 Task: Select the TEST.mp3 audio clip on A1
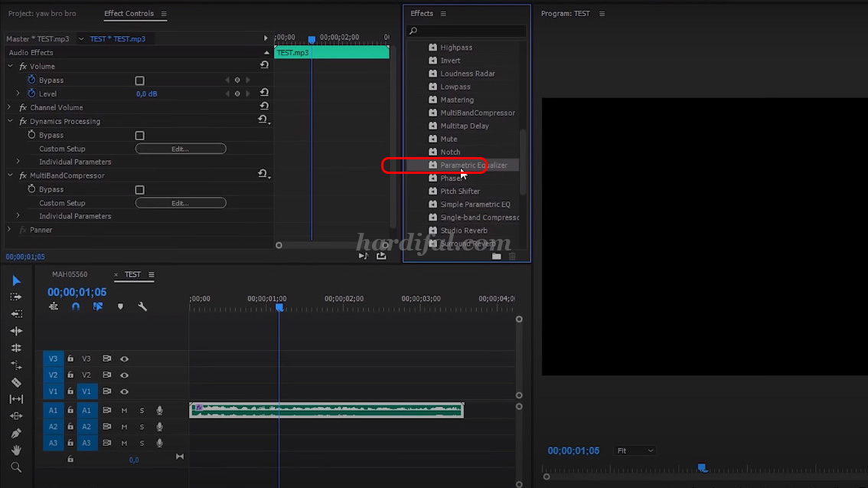tap(327, 410)
